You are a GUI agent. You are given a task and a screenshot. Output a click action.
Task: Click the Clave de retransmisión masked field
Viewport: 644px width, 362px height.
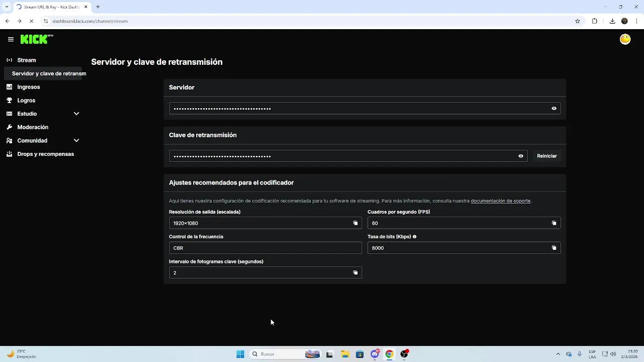(348, 156)
